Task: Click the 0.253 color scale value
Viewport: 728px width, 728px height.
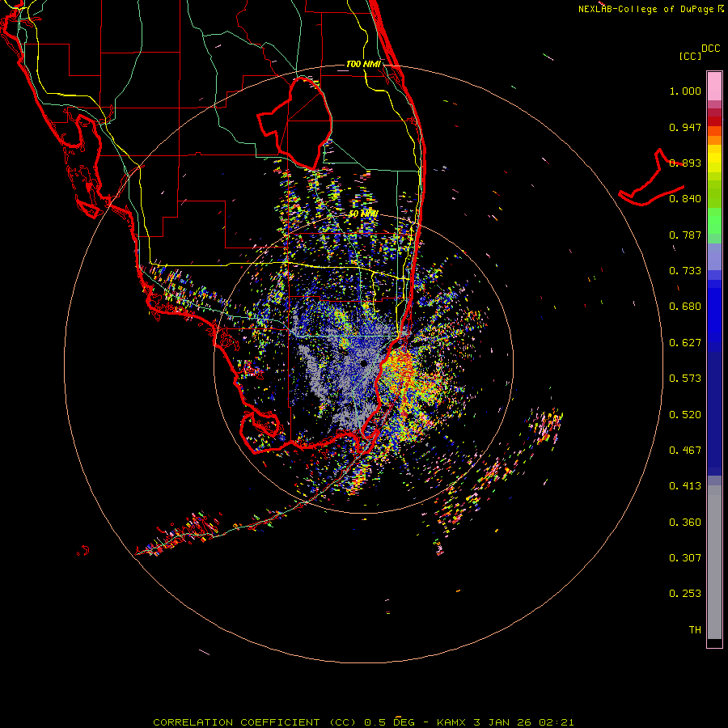Action: 685,594
